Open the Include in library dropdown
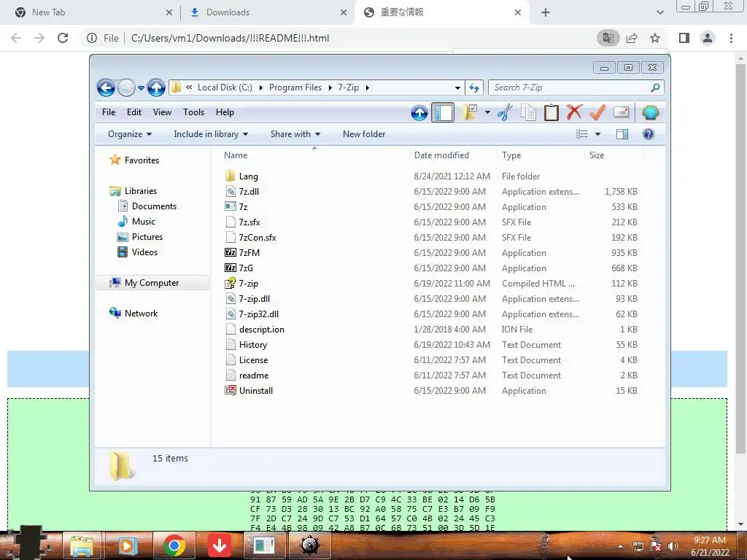 click(211, 134)
